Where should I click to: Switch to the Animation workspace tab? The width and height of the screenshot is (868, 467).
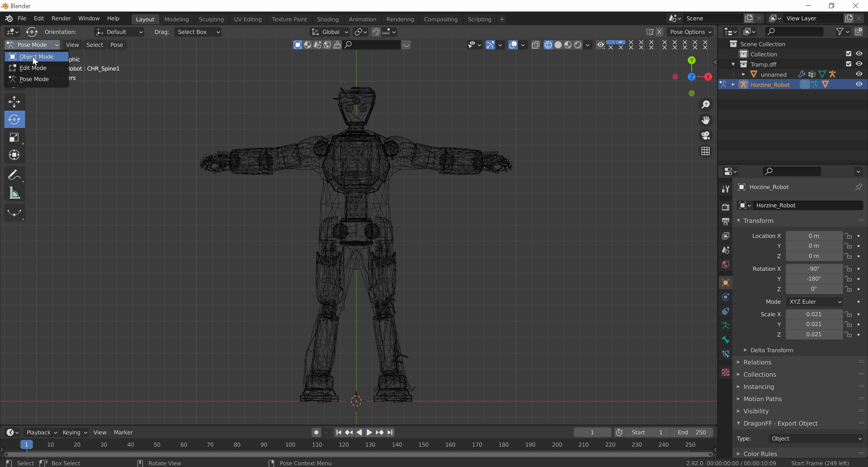(x=362, y=19)
